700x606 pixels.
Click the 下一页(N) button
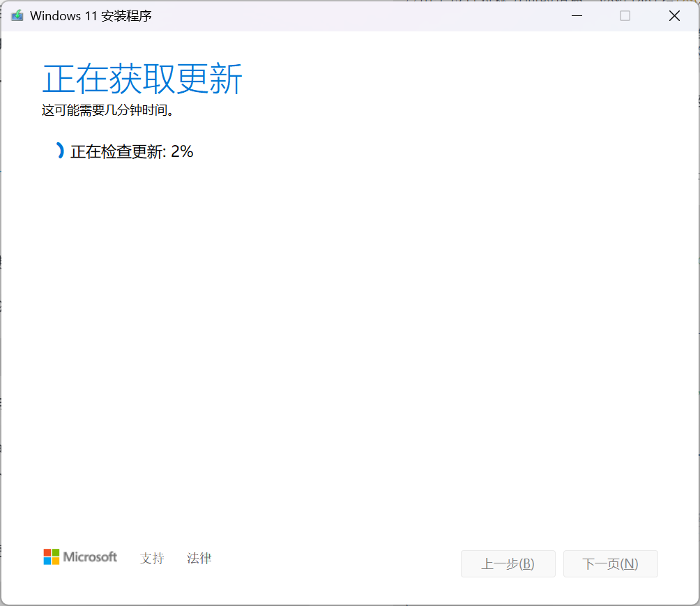(x=610, y=563)
